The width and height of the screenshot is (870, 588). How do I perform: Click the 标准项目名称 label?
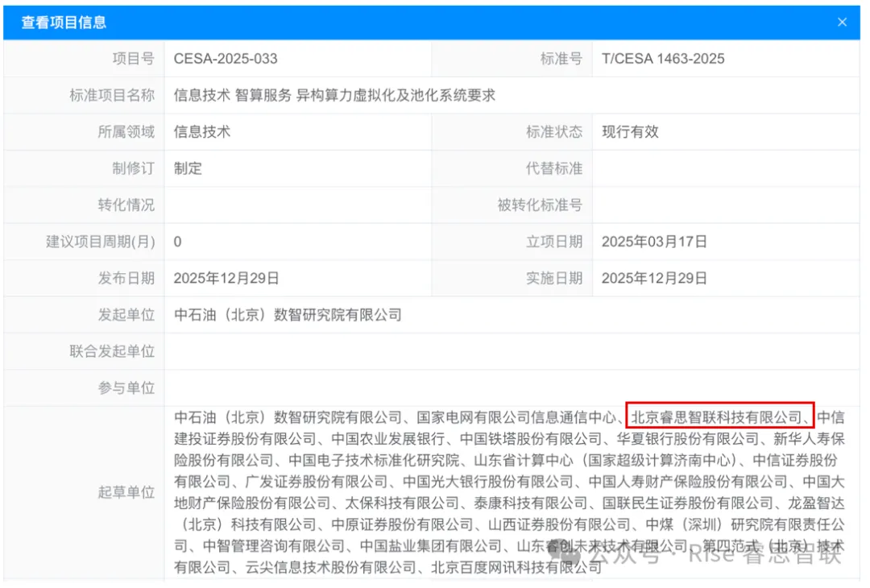(112, 95)
